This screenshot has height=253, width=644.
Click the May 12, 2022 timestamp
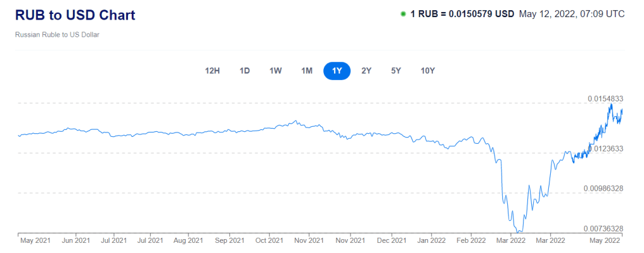pos(572,14)
